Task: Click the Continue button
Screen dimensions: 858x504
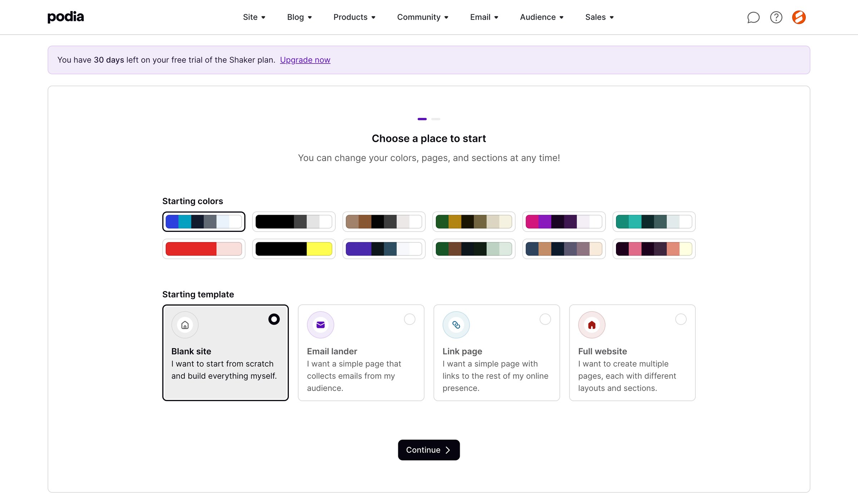Action: (x=429, y=450)
